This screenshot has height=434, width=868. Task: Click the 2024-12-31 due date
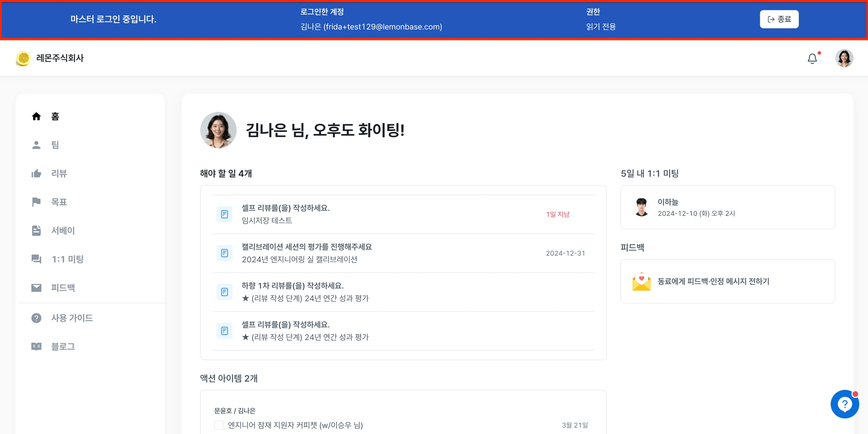(565, 253)
